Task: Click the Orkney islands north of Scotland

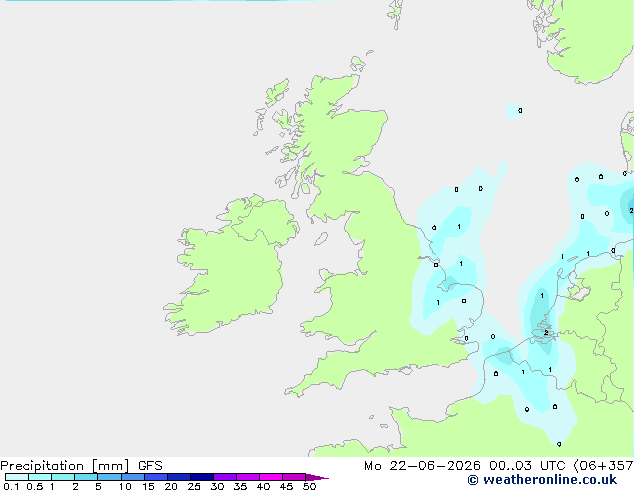Action: pos(359,63)
